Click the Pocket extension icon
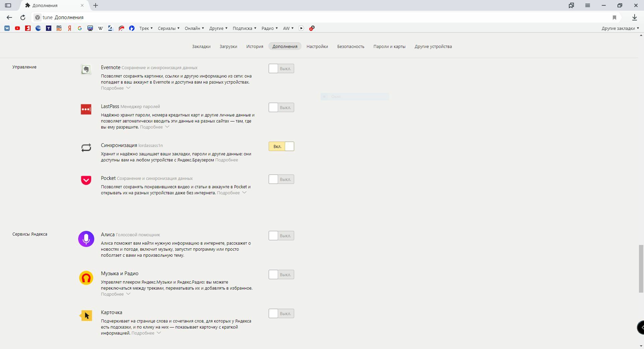The width and height of the screenshot is (644, 349). [86, 180]
